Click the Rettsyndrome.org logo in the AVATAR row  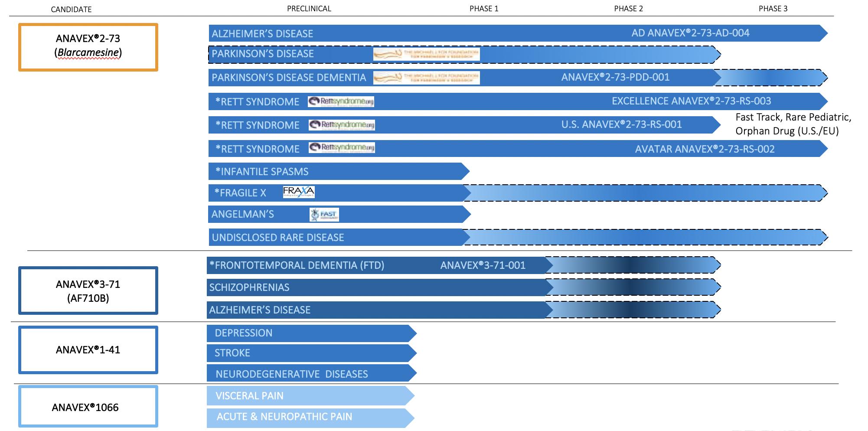(x=342, y=148)
